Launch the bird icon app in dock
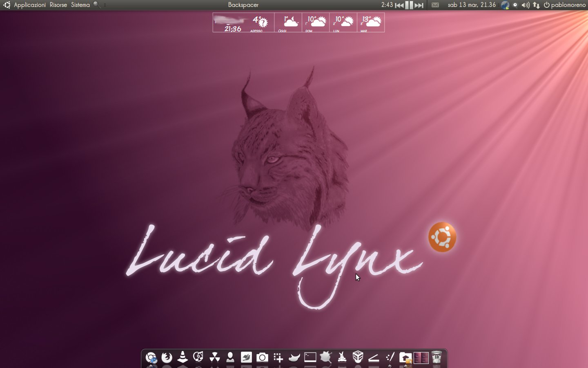Screen dimensions: 588x368 (x=246, y=357)
